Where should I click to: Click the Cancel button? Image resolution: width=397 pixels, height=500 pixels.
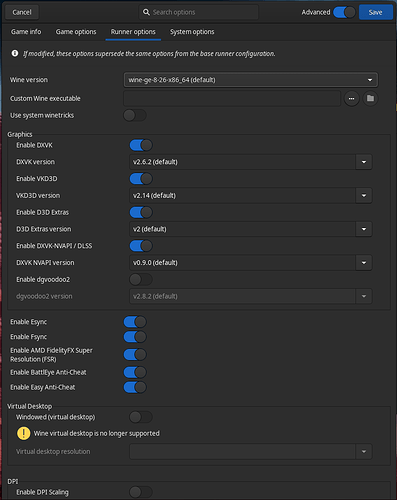[x=22, y=12]
